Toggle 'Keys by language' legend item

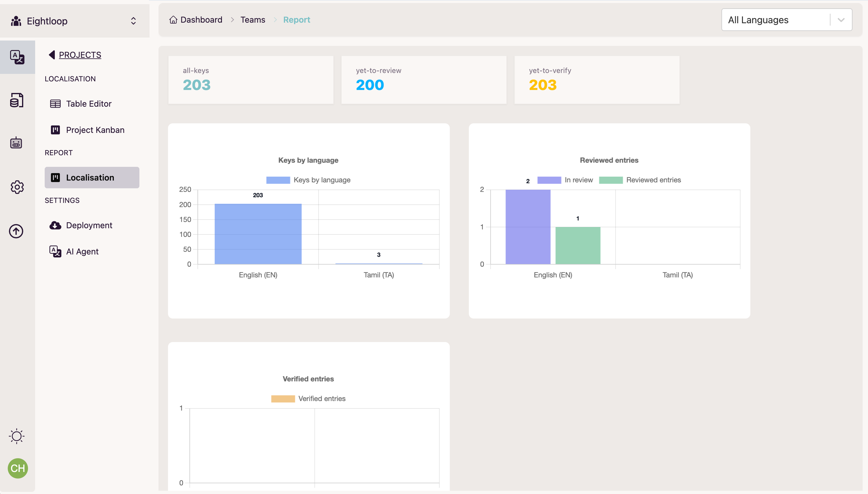[308, 180]
